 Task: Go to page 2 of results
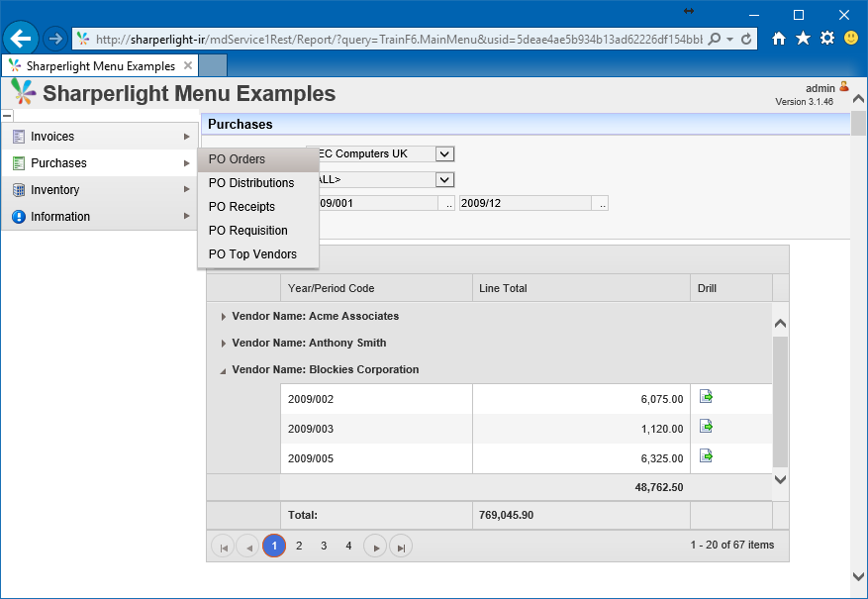coord(299,546)
